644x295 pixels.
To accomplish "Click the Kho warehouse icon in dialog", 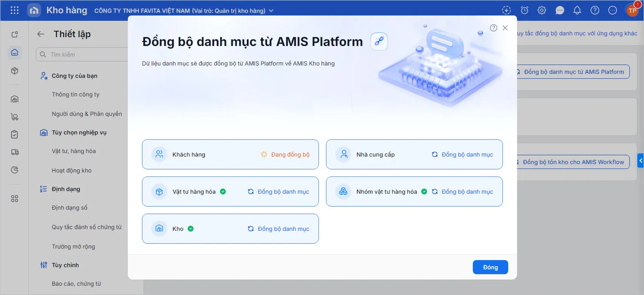I will coord(159,229).
